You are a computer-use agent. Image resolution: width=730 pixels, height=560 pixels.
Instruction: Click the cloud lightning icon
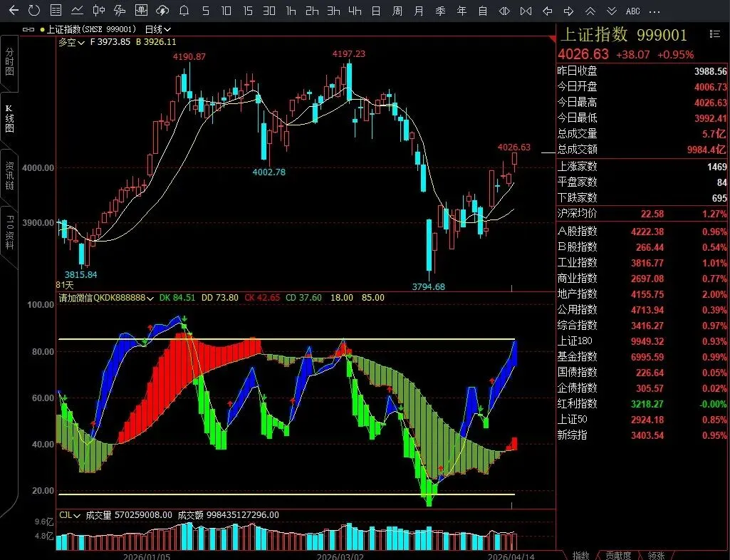(162, 10)
